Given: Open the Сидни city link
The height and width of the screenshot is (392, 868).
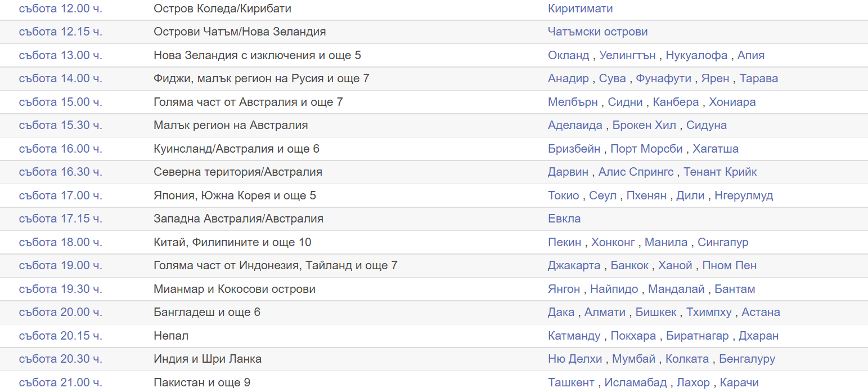Looking at the screenshot, I should (627, 103).
